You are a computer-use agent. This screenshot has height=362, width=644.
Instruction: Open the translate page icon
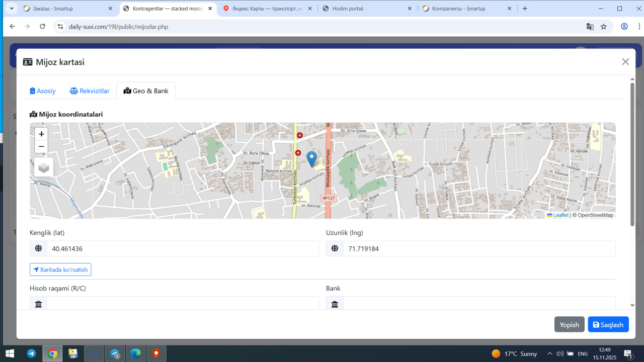(x=590, y=27)
